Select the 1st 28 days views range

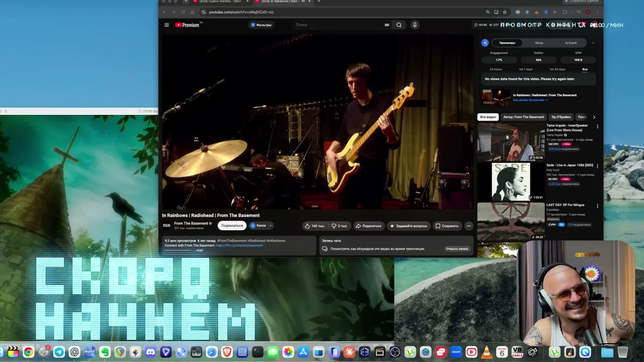pyautogui.click(x=557, y=69)
